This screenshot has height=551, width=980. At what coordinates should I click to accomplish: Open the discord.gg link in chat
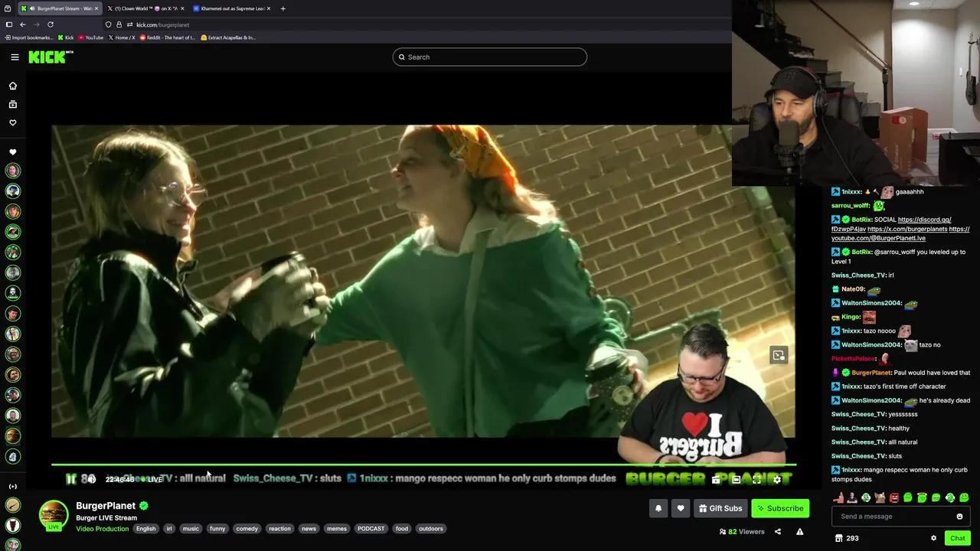pyautogui.click(x=892, y=224)
